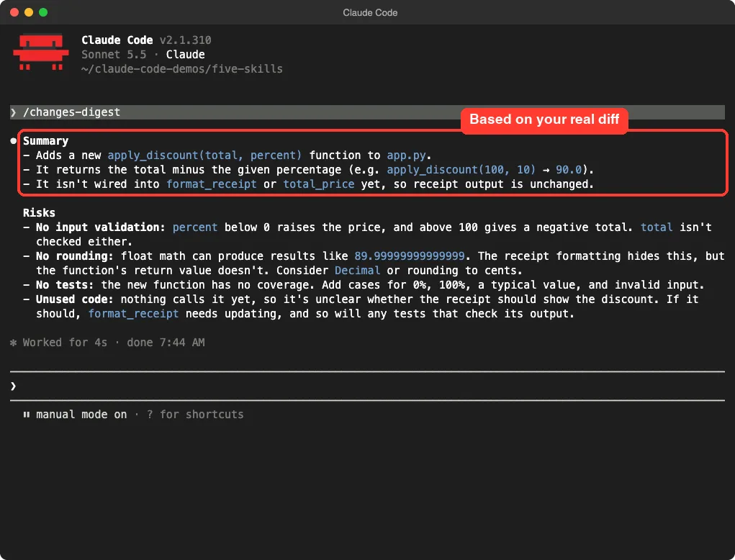The height and width of the screenshot is (560, 735).
Task: Click the 'Unused code:' bold label
Action: pos(75,299)
